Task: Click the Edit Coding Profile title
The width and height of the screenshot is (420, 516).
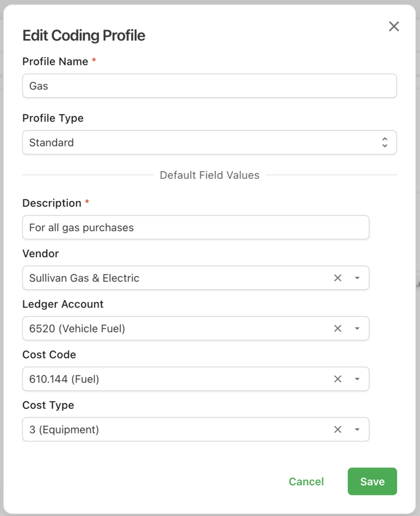Action: tap(84, 36)
